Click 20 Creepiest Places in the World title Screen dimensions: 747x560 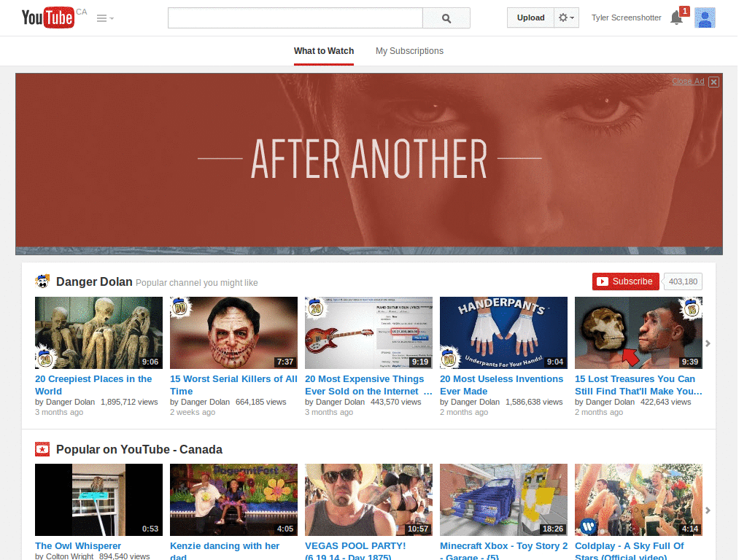click(x=93, y=385)
